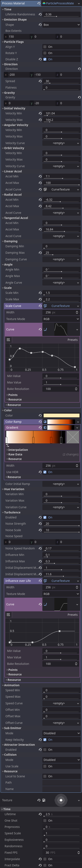Open the Collision Mode dropdown
The image size is (82, 868).
(61, 760)
